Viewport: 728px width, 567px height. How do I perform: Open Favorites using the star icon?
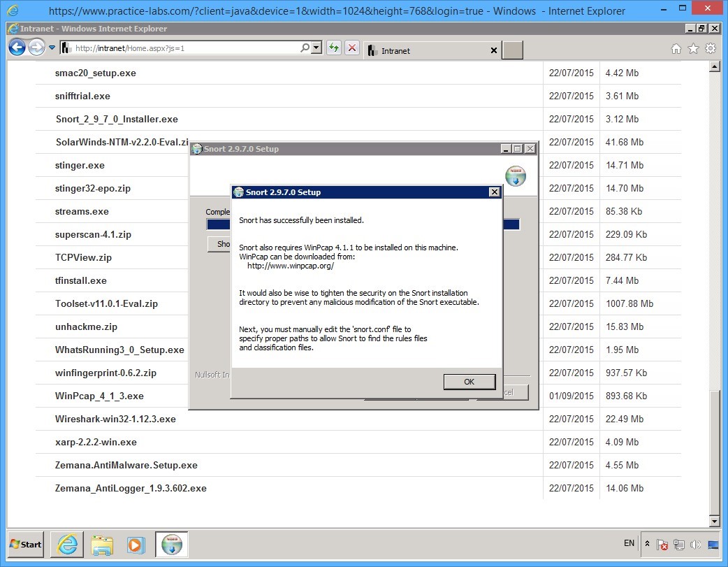pos(692,50)
